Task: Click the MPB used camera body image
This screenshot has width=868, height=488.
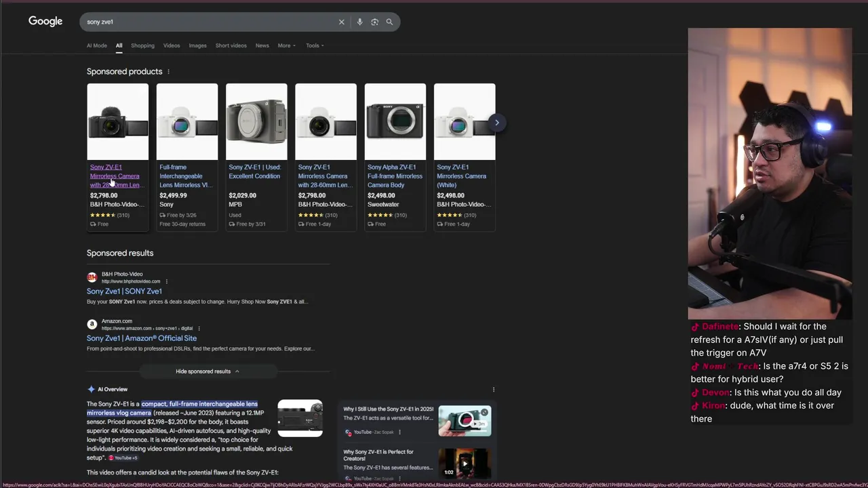Action: tap(256, 122)
